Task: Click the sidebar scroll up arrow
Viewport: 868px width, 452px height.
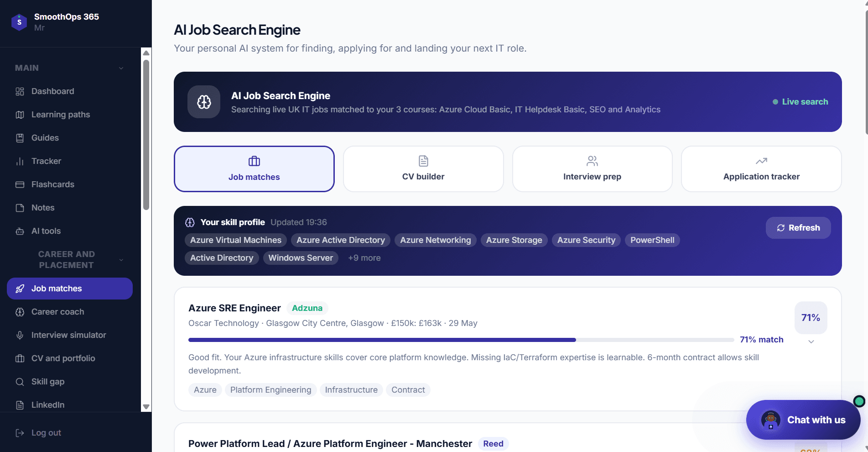Action: click(146, 53)
